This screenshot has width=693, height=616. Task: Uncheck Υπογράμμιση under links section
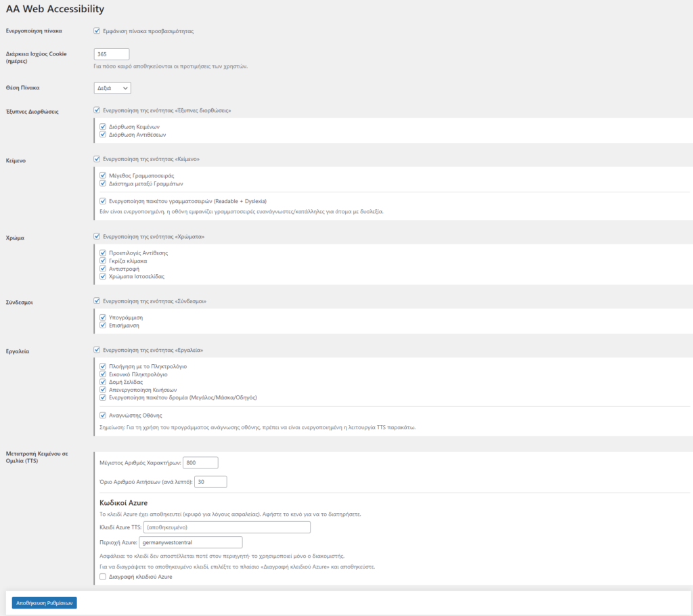point(103,317)
